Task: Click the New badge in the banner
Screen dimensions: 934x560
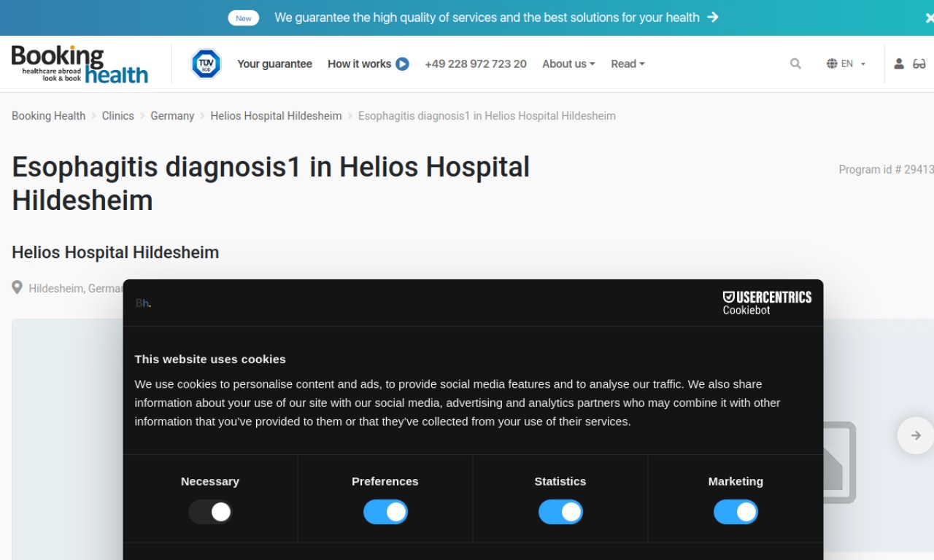Action: point(244,18)
